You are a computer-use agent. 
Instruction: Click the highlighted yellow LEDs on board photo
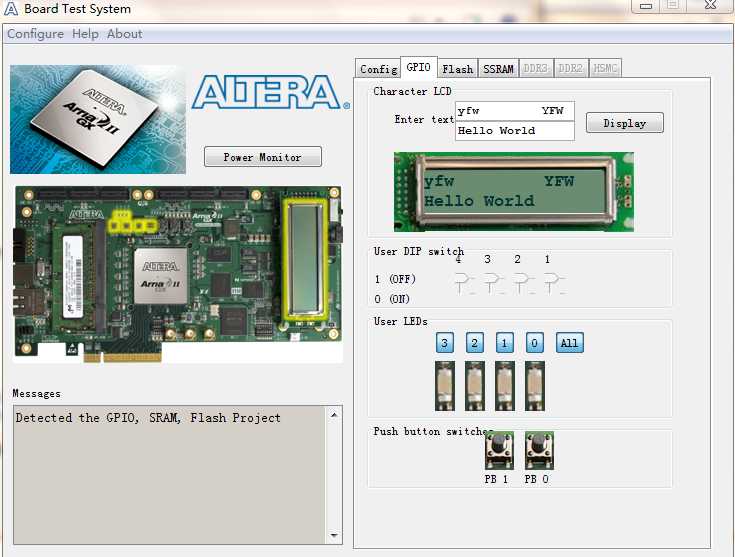tap(133, 222)
